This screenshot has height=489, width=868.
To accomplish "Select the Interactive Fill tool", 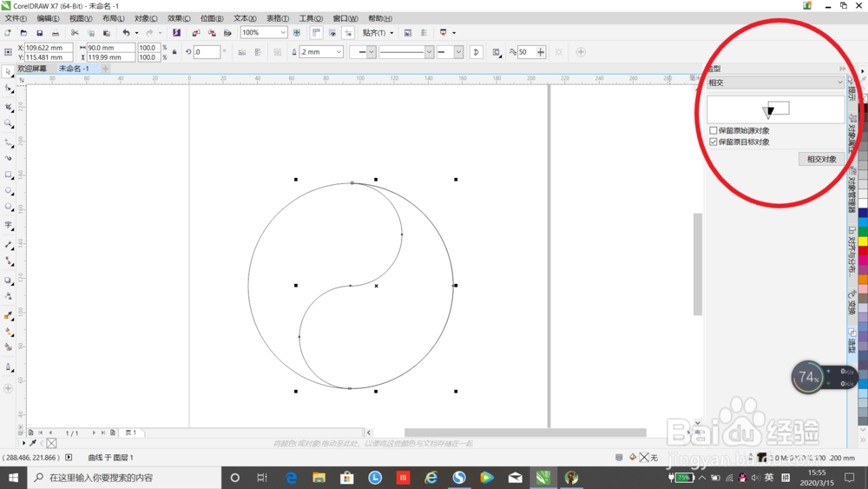I will pyautogui.click(x=8, y=332).
